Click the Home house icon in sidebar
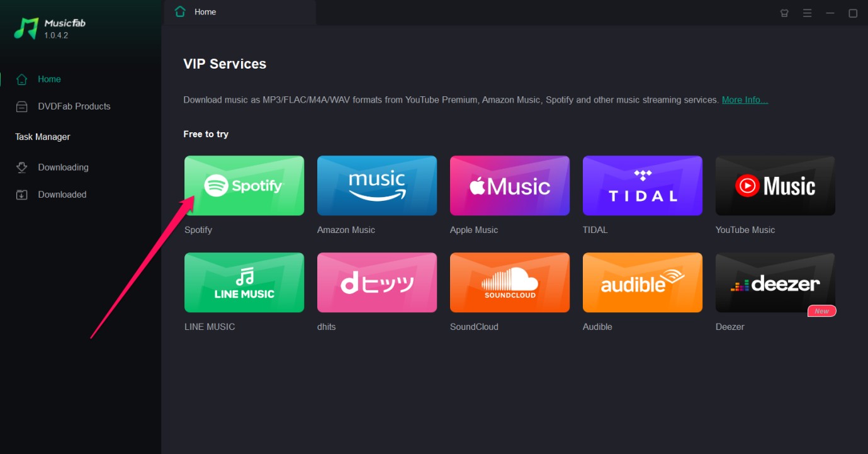The image size is (868, 454). point(22,79)
